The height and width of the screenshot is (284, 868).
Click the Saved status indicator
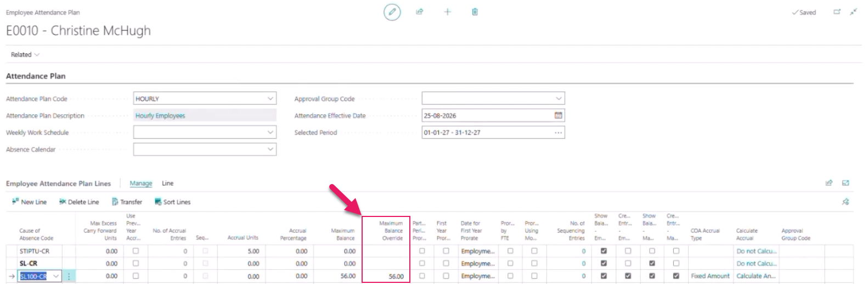pos(804,12)
